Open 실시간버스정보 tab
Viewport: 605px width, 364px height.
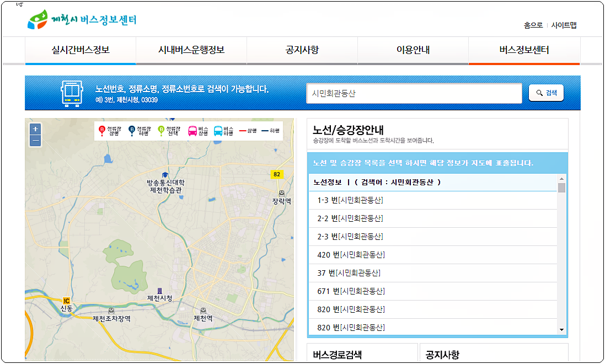(81, 50)
